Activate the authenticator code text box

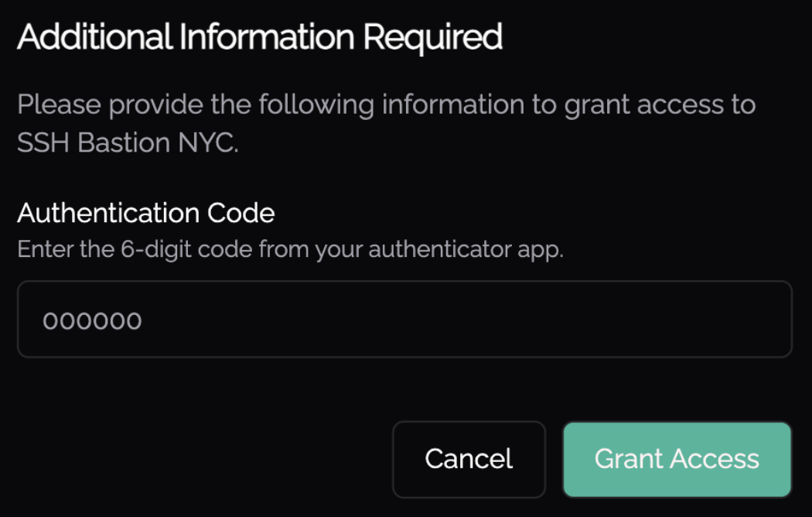[x=404, y=320]
